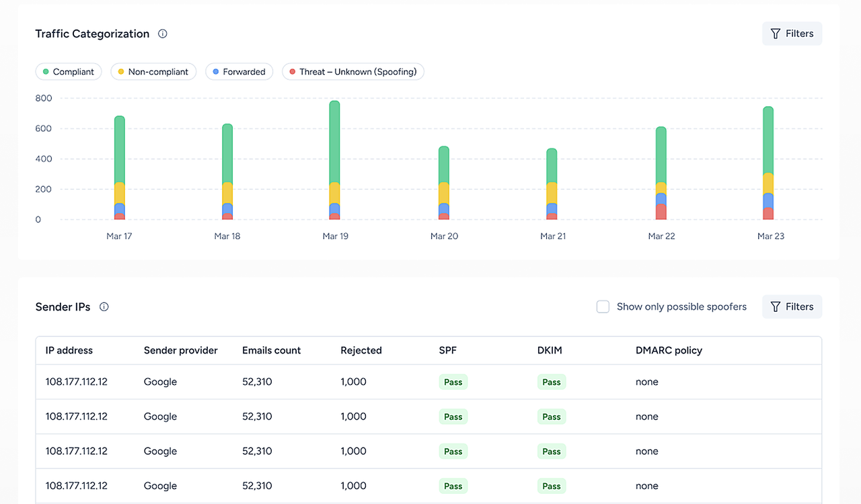Screen dimensions: 861x504
Task: Open Filters for the Traffic Categorization chart
Action: [x=792, y=34]
